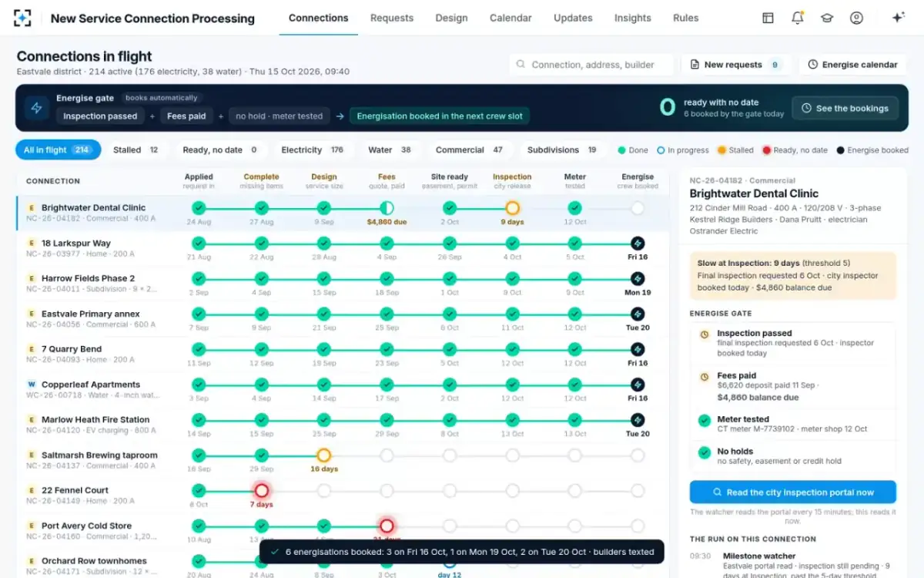This screenshot has width=924, height=578.
Task: Click the 6 energisations booked toast
Action: pyautogui.click(x=461, y=552)
